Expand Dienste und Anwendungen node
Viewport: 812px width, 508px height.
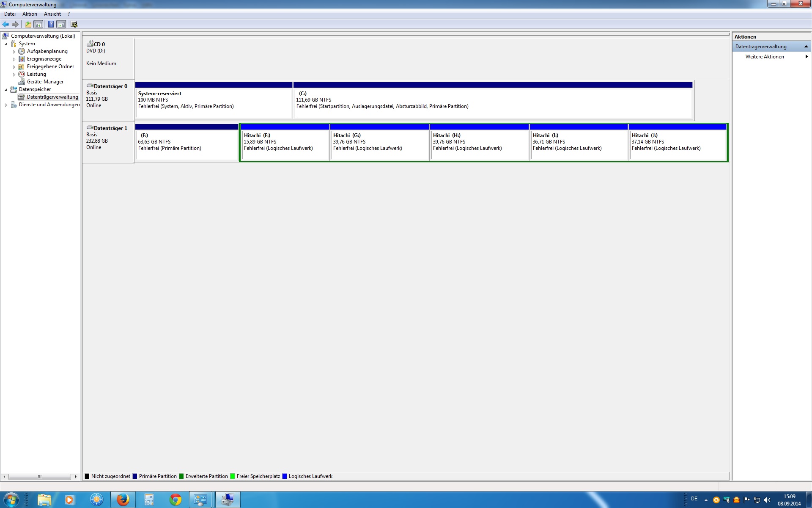6,105
